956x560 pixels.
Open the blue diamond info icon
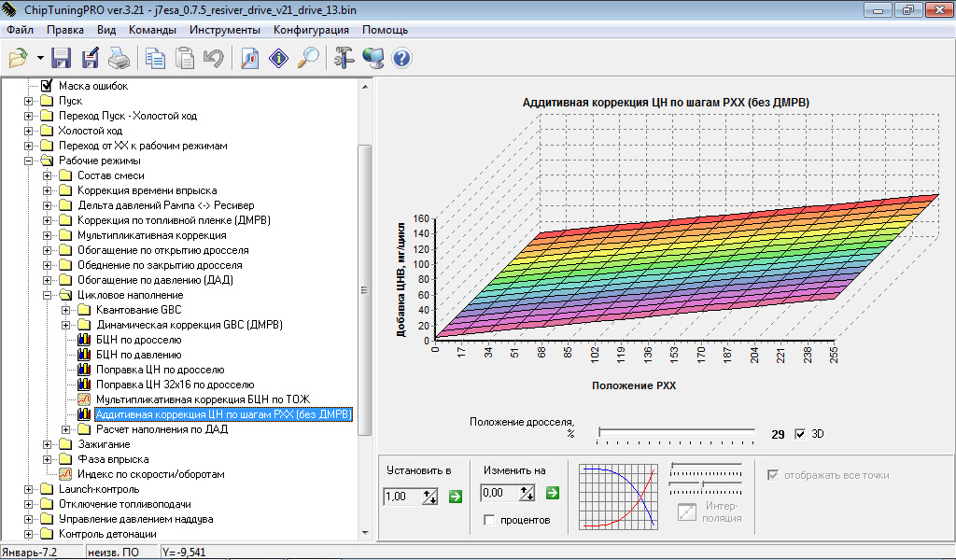(x=279, y=59)
